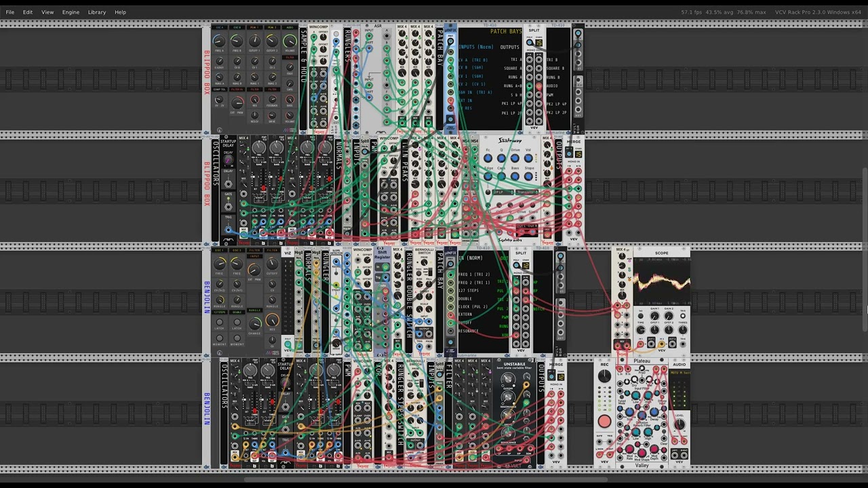The image size is (868, 488).
Task: Click the Plateau L in jack
Action: click(620, 369)
